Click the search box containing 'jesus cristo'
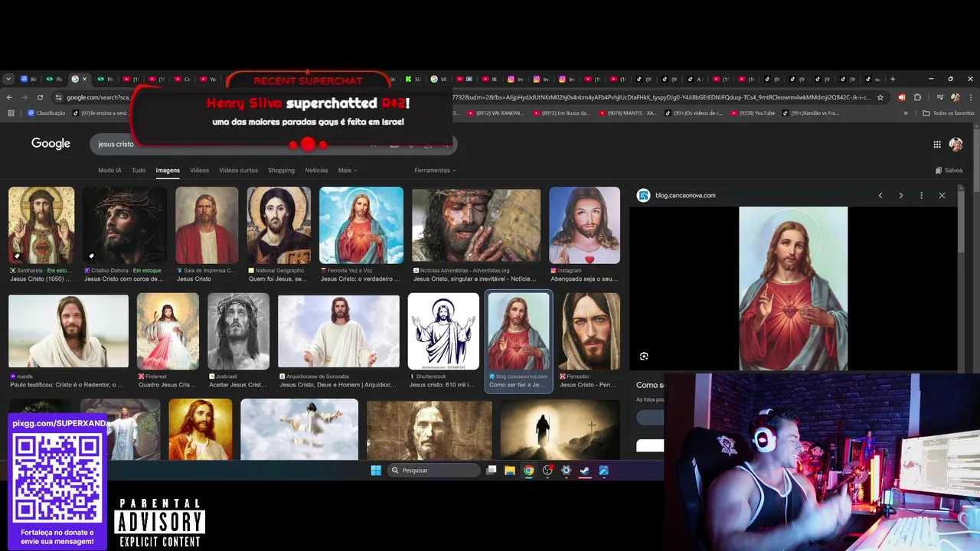Screen dimensions: 980x551 [x=273, y=144]
